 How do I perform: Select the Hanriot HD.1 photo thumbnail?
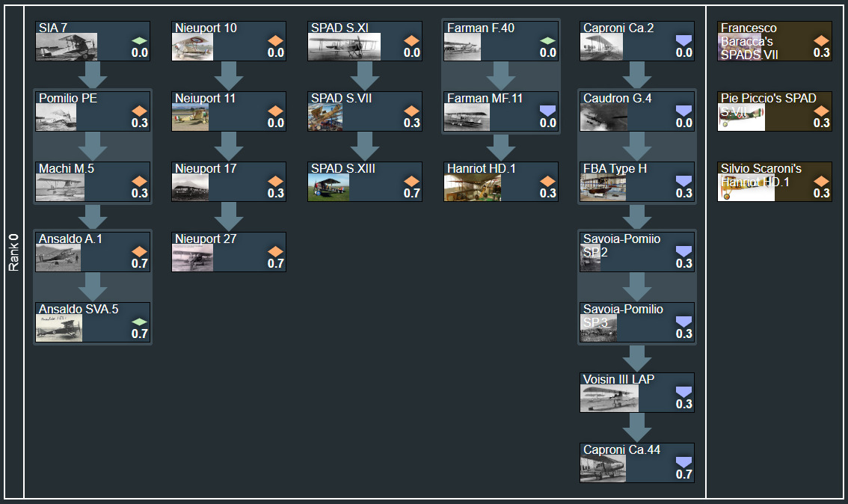462,188
